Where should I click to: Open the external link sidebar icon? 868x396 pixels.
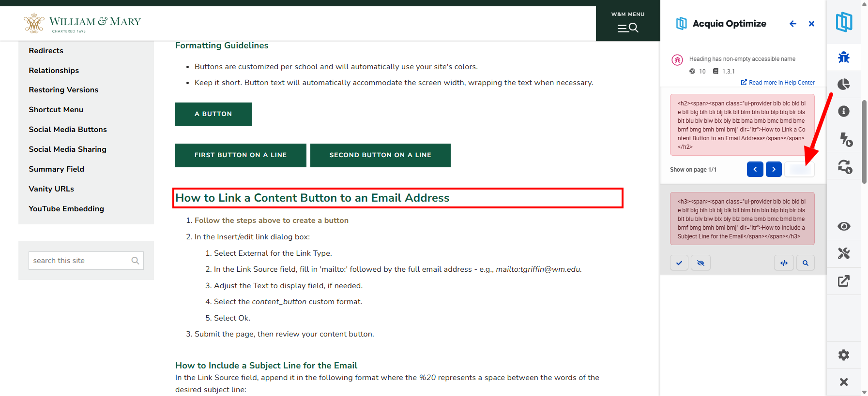pos(844,281)
